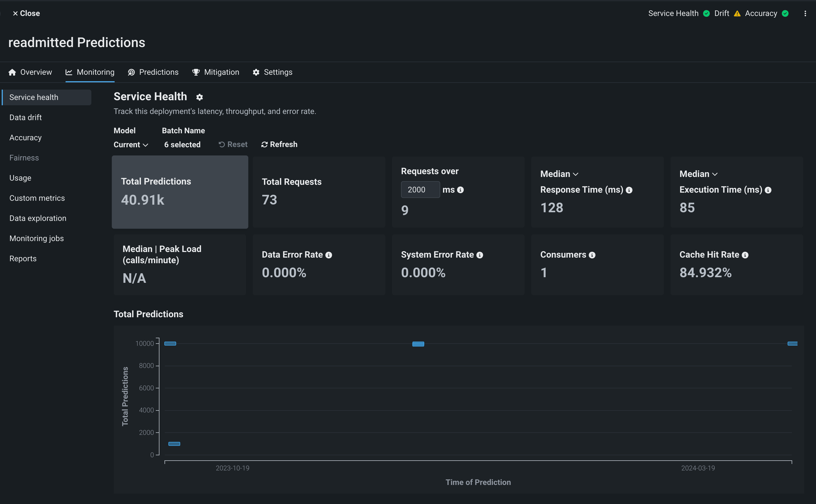The width and height of the screenshot is (816, 504).
Task: Click the Consumers info icon
Action: point(592,255)
